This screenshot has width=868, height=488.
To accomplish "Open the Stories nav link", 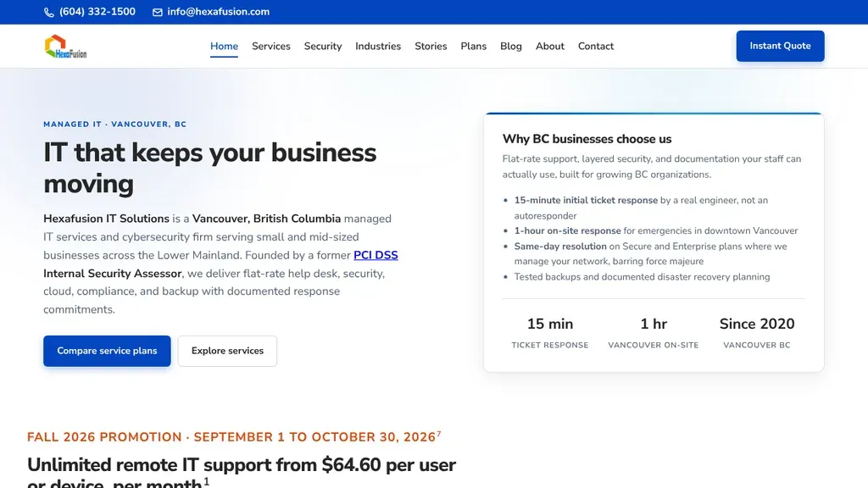I will click(x=431, y=47).
